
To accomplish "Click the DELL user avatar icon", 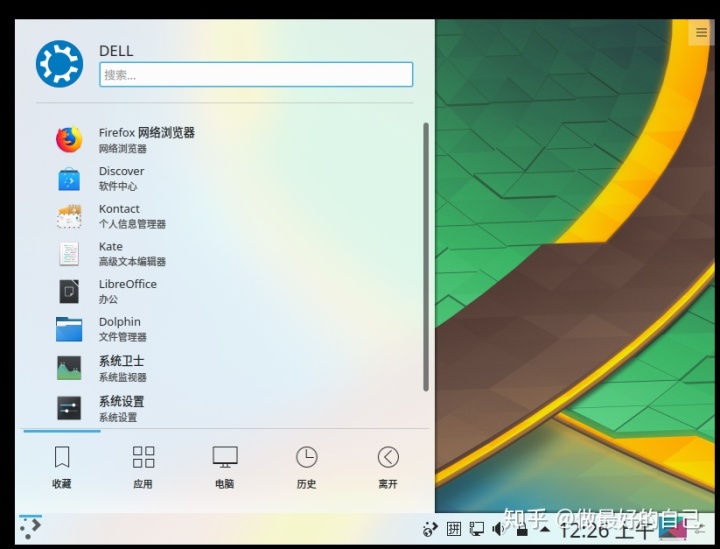I will pos(60,64).
